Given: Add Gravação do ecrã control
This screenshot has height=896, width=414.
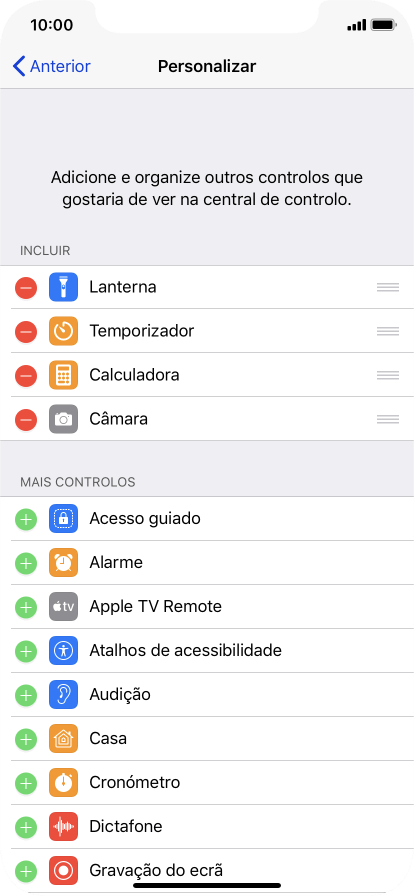Looking at the screenshot, I should [26, 871].
